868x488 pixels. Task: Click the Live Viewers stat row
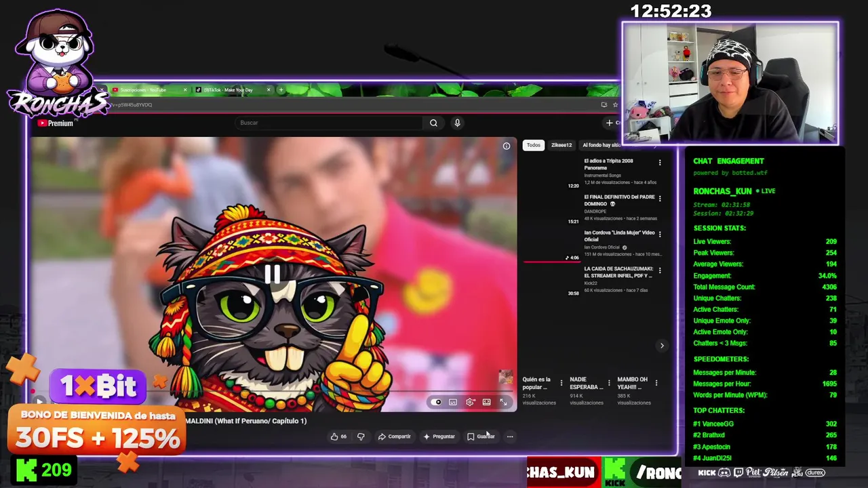click(765, 241)
